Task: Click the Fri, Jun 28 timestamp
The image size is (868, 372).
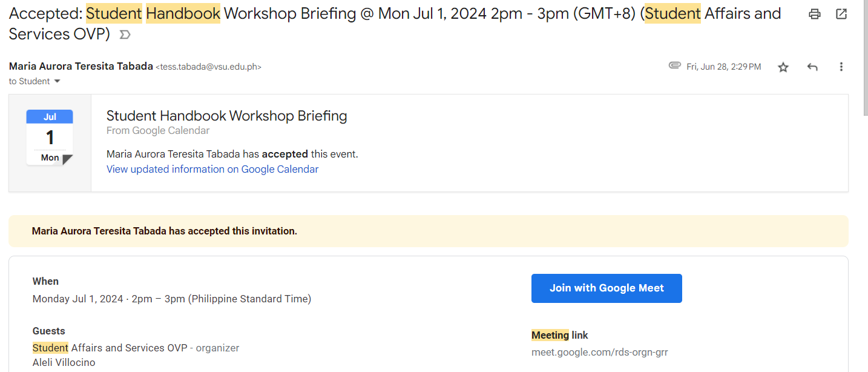Action: 723,67
